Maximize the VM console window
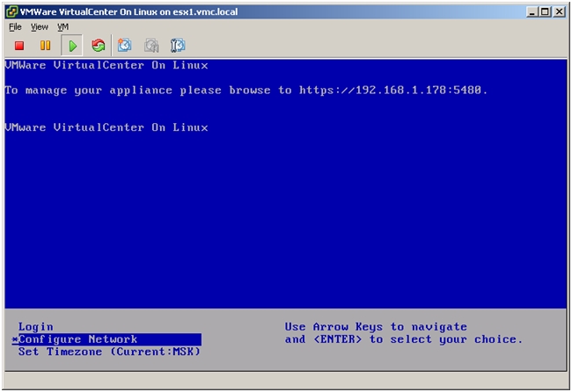Screen dimensions: 572x392 [546, 11]
